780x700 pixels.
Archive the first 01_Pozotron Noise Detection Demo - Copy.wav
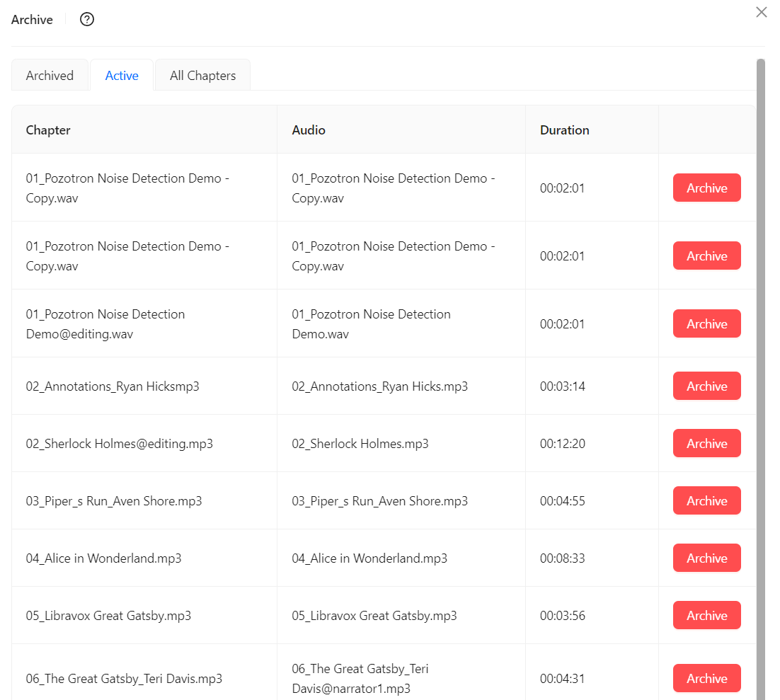(706, 188)
